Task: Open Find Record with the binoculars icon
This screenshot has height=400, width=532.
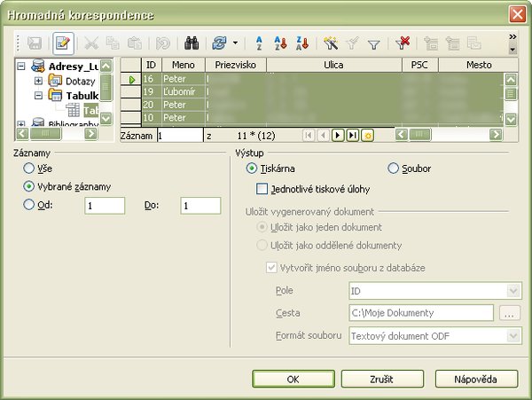Action: pos(192,43)
